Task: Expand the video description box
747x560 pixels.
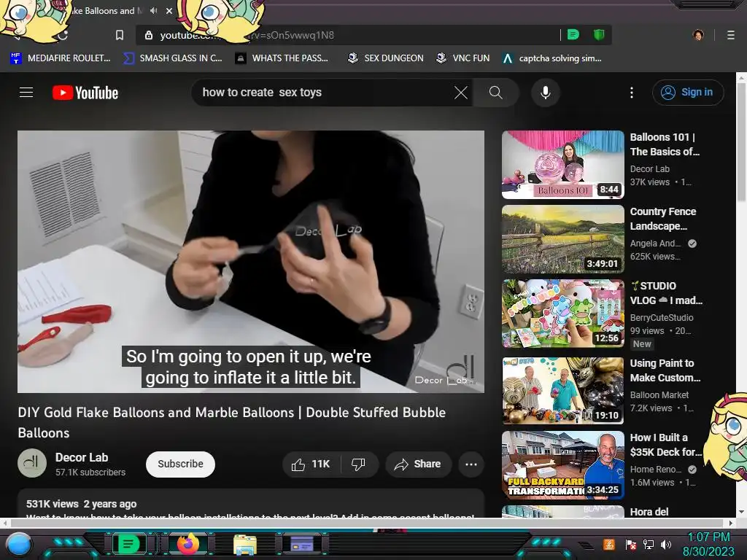Action: [251, 504]
